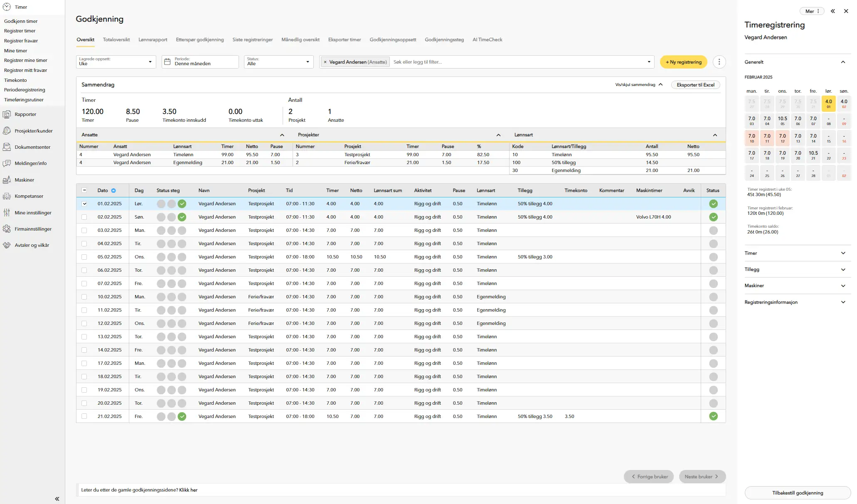Check the 03.02.2025 row checkbox

pyautogui.click(x=84, y=230)
